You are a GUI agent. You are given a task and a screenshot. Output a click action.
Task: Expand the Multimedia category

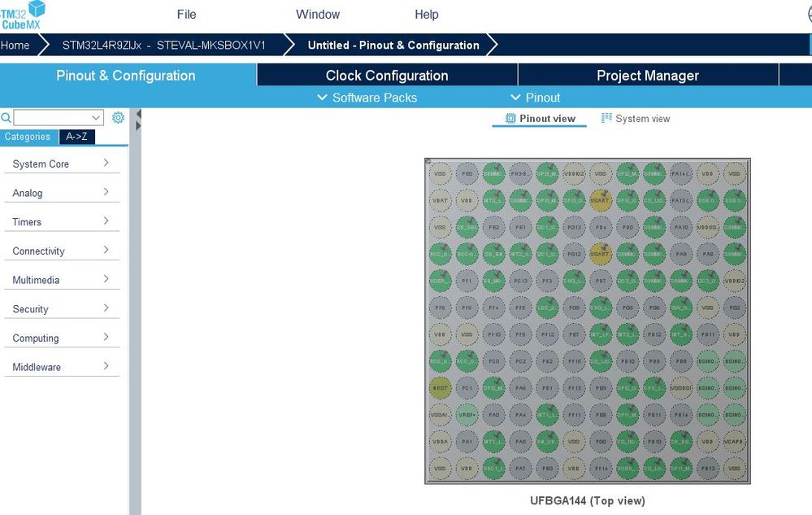pos(61,280)
